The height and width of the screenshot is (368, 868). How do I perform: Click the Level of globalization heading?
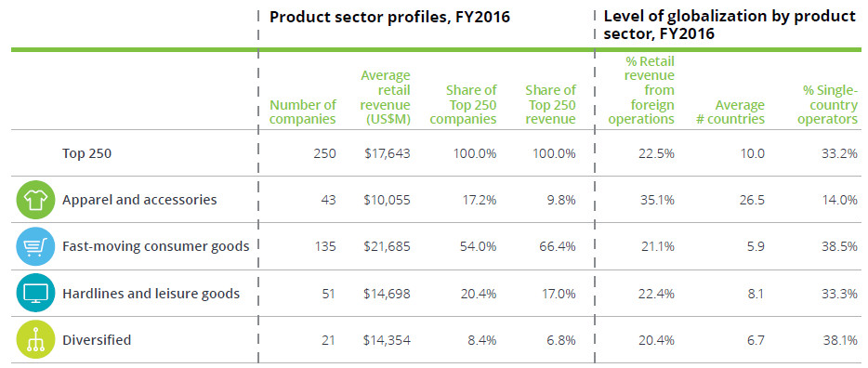pos(730,25)
